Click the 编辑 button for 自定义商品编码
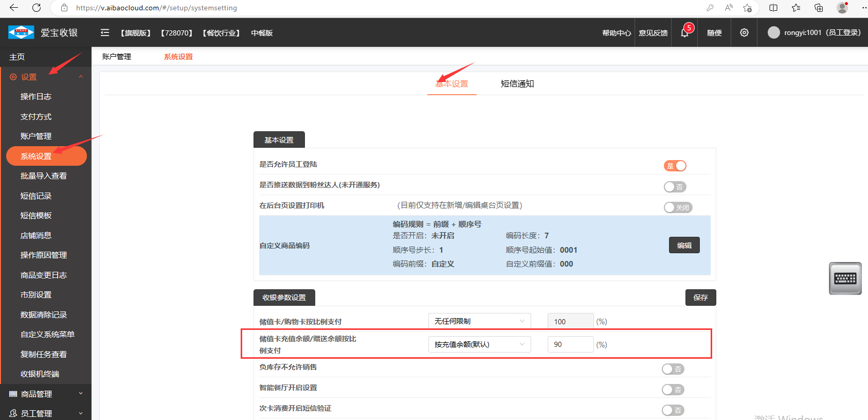 coord(684,246)
